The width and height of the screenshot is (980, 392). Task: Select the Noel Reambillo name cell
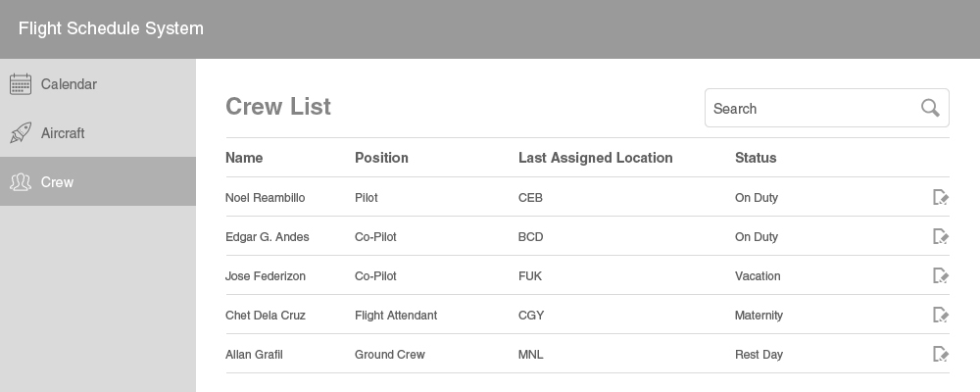coord(265,198)
